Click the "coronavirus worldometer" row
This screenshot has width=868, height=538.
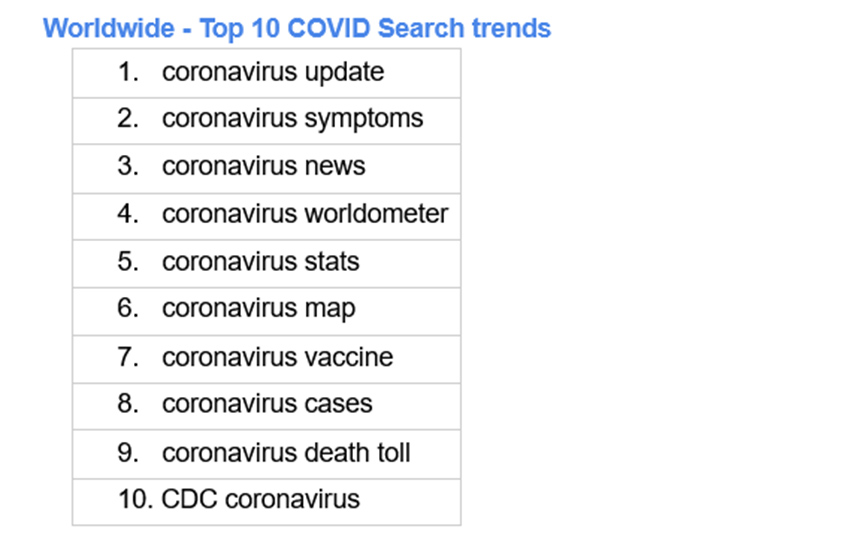[305, 214]
